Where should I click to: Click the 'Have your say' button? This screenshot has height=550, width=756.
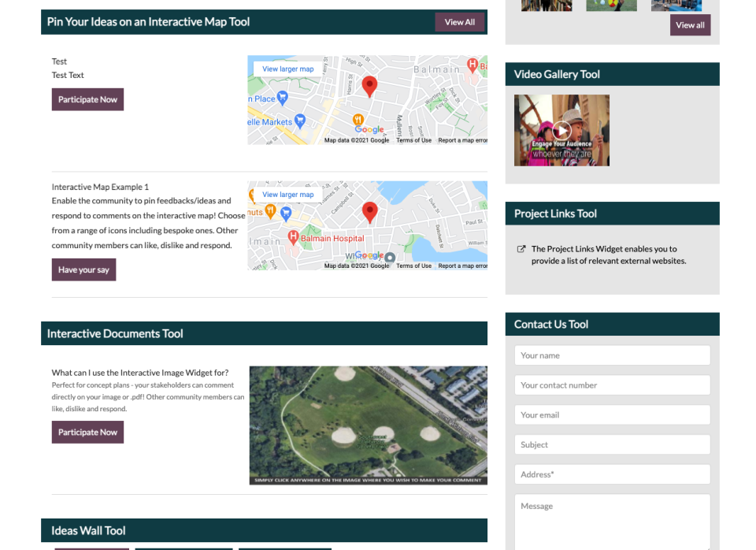tap(83, 269)
